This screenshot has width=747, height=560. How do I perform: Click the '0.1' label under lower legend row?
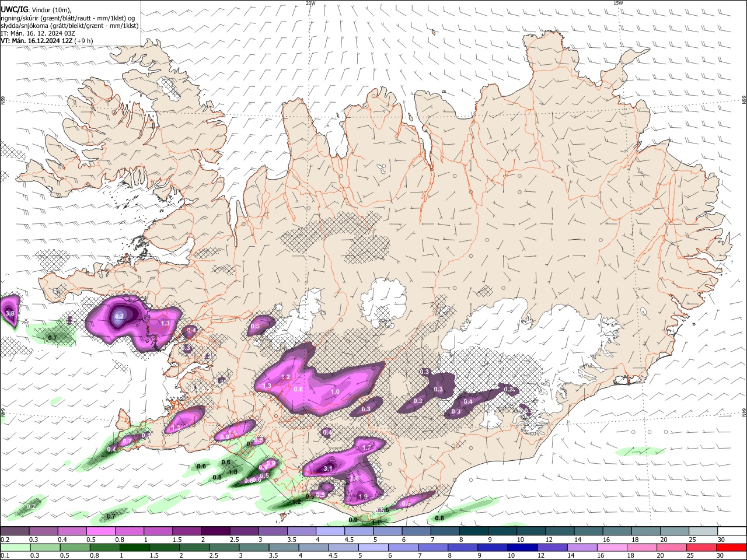(5, 555)
